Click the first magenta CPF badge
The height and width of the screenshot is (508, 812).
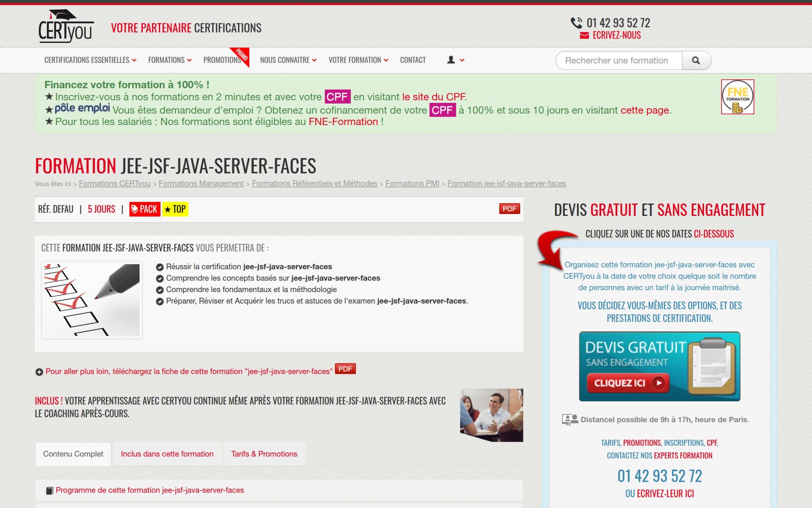[337, 97]
